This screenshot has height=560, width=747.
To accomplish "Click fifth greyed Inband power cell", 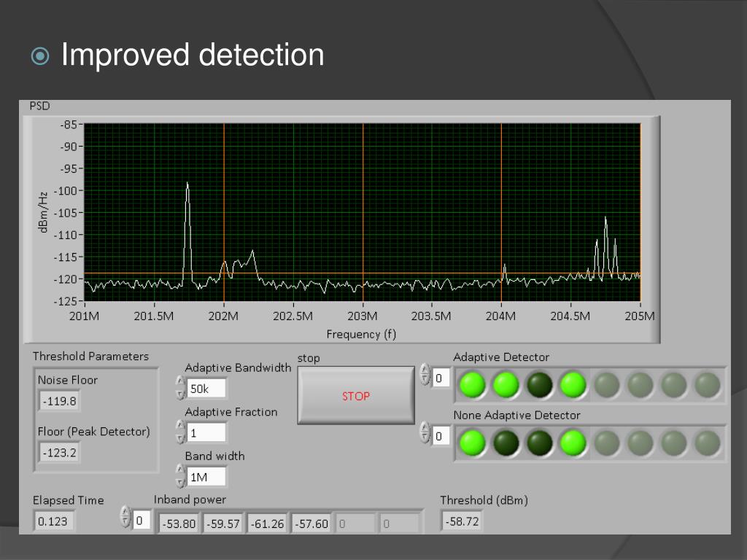I will tap(355, 524).
